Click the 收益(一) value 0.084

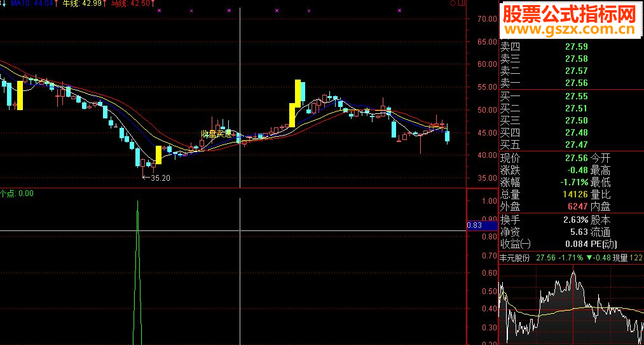[x=576, y=244]
